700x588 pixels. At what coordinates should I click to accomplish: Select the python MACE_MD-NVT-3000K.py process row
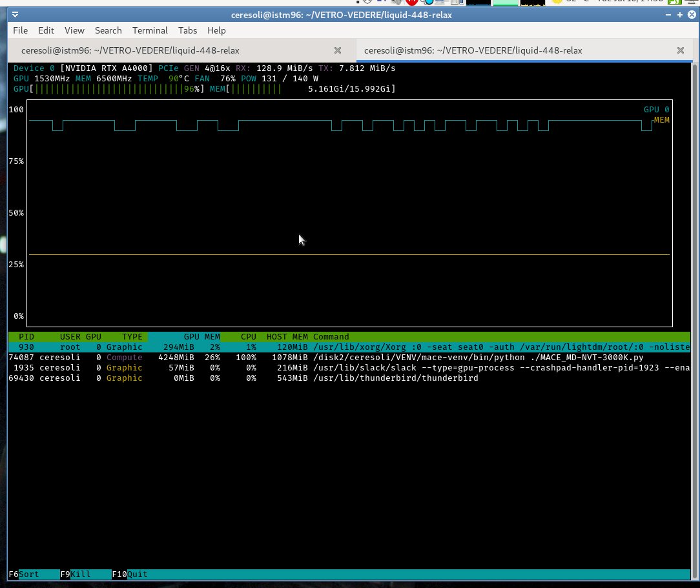pyautogui.click(x=349, y=358)
